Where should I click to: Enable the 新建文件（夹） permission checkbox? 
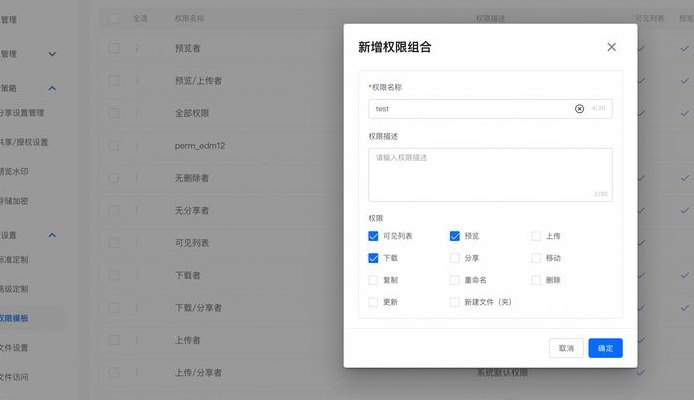point(455,302)
